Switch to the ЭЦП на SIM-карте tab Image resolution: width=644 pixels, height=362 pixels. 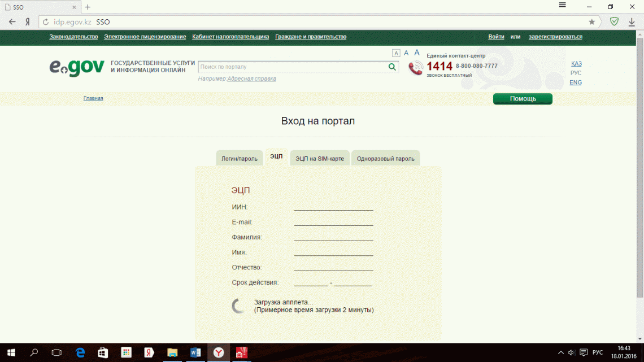click(x=320, y=158)
